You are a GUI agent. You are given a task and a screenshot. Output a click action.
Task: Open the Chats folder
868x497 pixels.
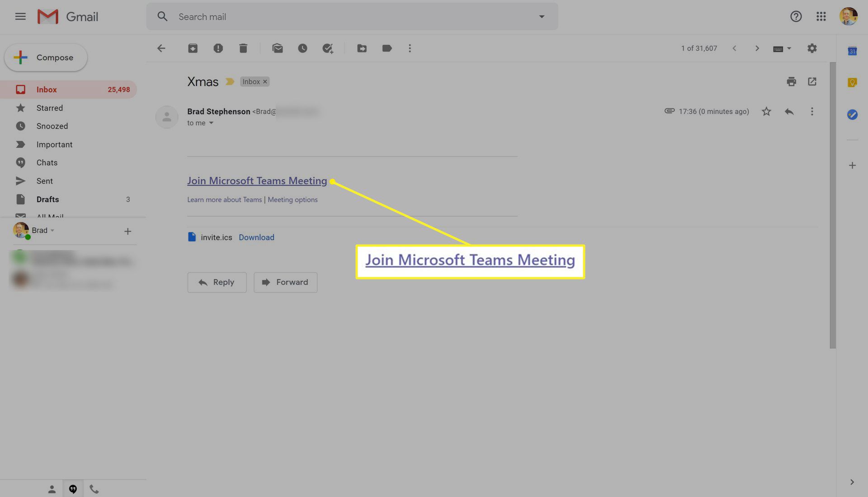point(69,163)
